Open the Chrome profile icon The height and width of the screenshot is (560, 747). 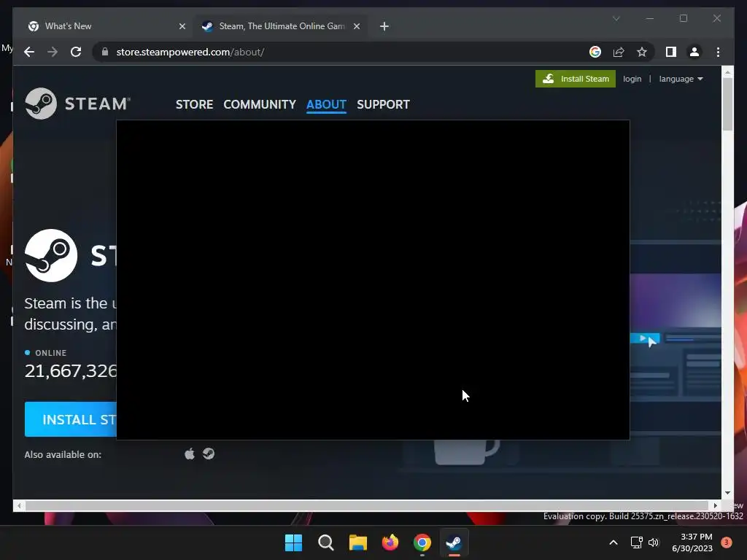(x=694, y=52)
